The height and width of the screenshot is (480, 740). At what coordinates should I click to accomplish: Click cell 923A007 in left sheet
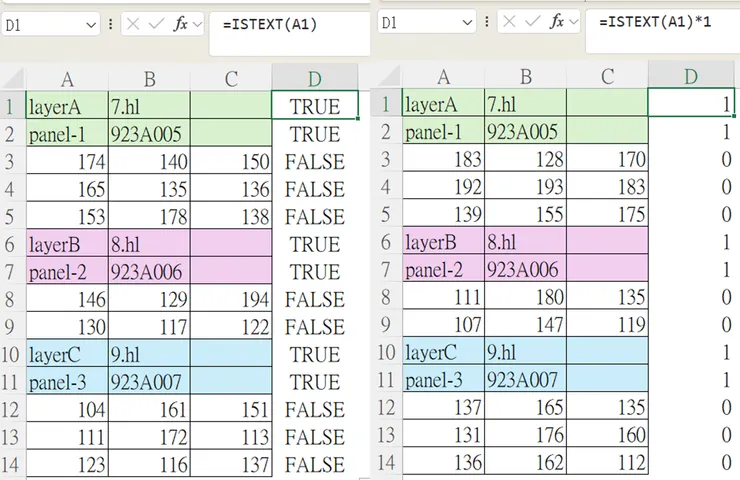(149, 381)
